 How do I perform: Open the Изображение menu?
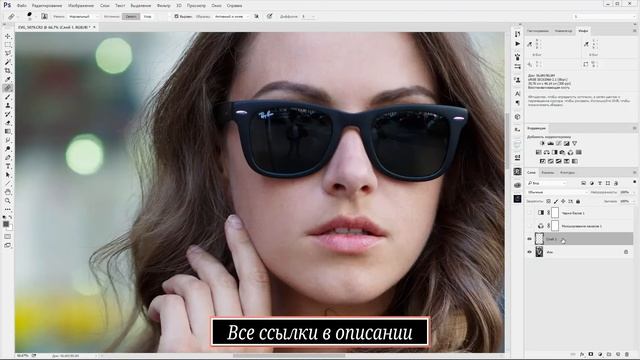coord(81,6)
